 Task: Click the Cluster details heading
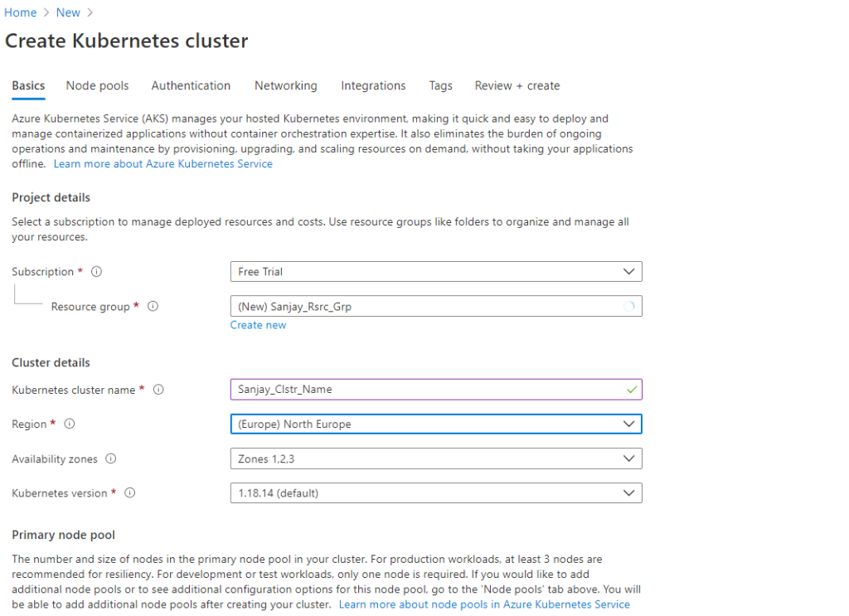pos(51,362)
